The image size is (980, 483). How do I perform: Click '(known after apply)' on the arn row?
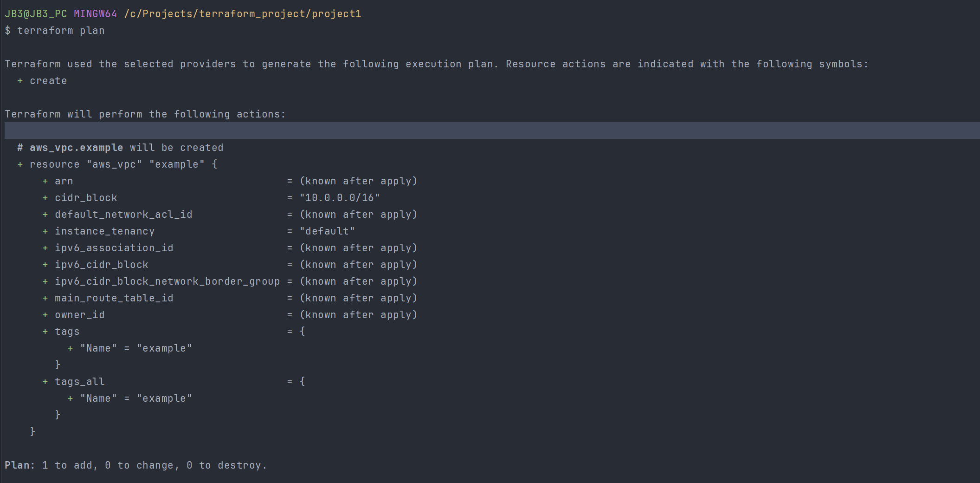pyautogui.click(x=358, y=181)
